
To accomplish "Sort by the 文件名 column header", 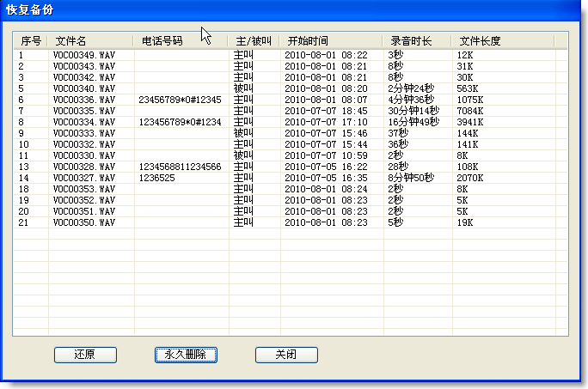I will pos(90,41).
